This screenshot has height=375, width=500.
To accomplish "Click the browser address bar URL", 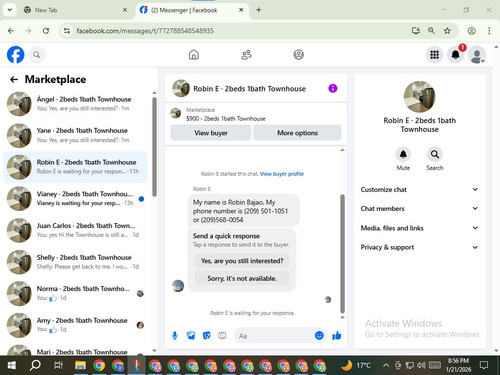I will [x=145, y=31].
